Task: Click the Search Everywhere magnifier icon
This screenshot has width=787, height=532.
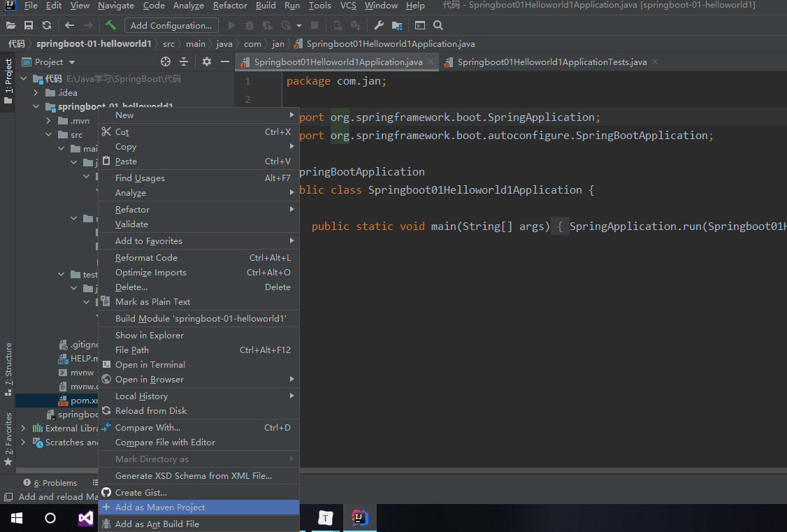Action: (x=438, y=26)
